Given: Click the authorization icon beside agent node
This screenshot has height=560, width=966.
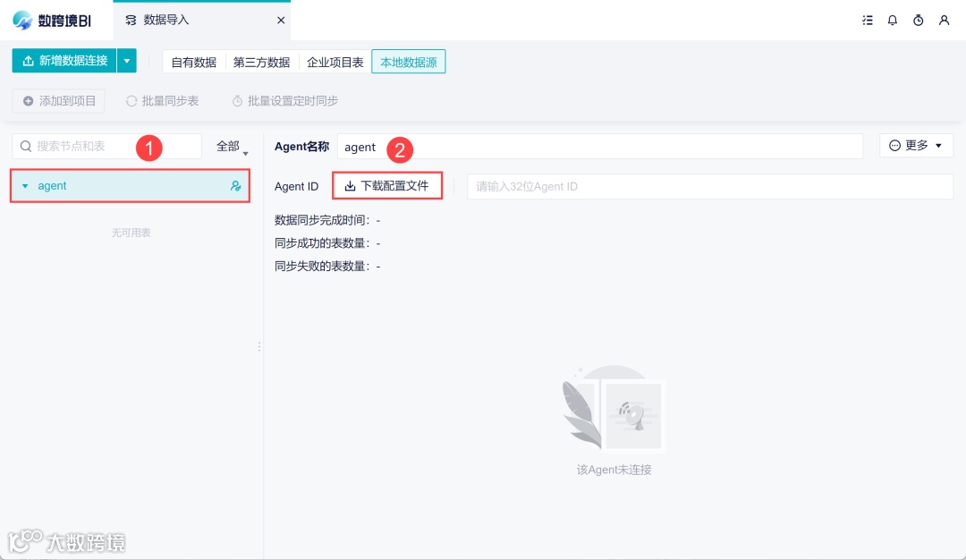Looking at the screenshot, I should 234,185.
